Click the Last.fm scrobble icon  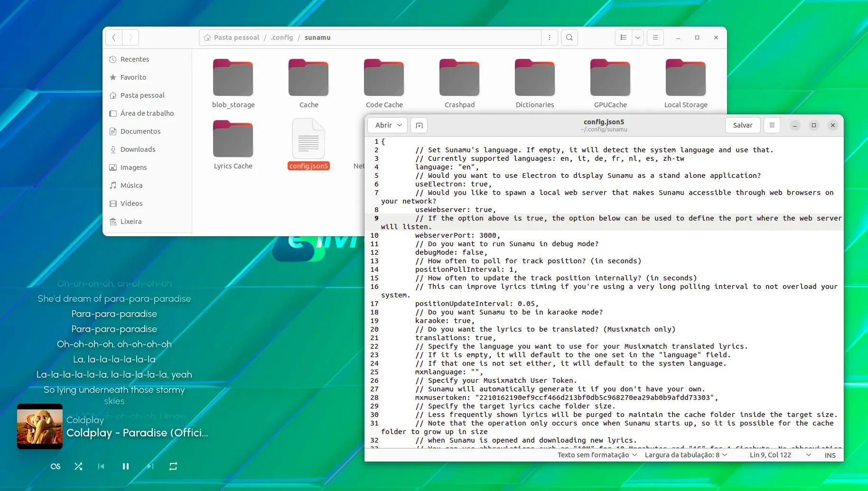56,466
